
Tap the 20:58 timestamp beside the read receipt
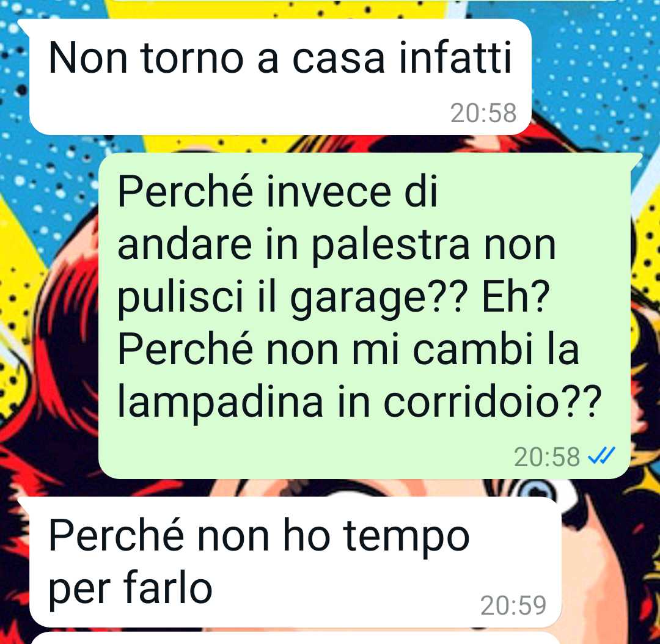coord(547,456)
